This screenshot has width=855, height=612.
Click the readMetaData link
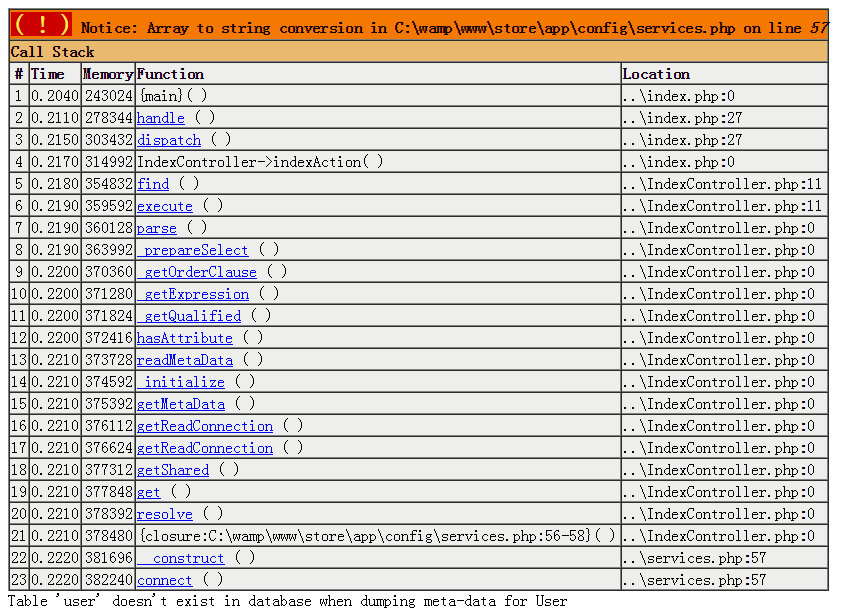click(x=184, y=360)
